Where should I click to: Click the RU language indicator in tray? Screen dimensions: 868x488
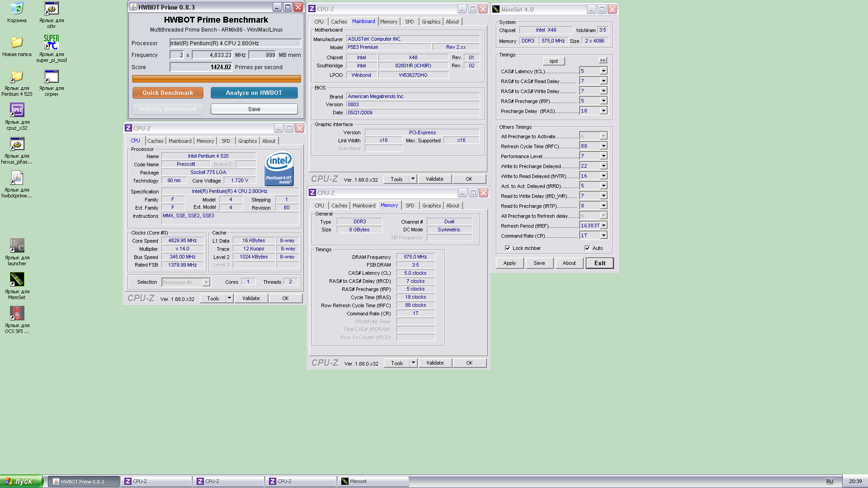click(x=830, y=481)
